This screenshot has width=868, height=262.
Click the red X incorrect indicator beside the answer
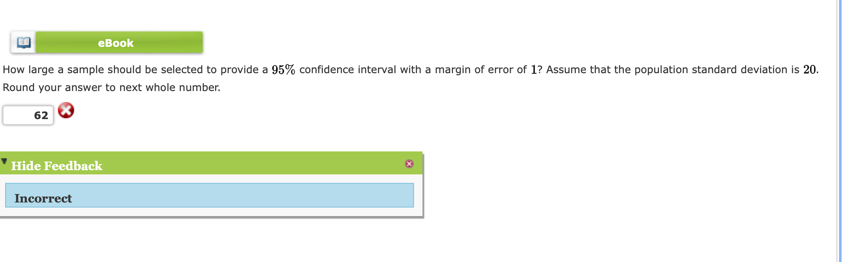coord(66,111)
